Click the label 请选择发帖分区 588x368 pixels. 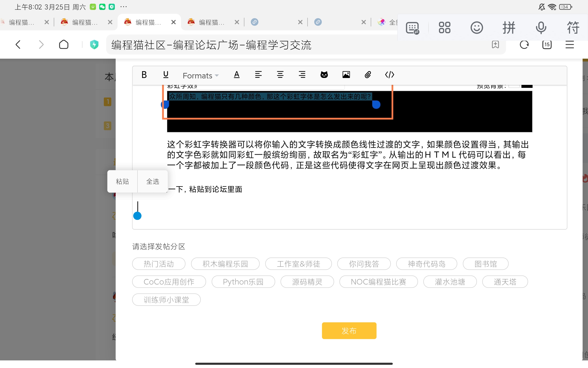159,247
